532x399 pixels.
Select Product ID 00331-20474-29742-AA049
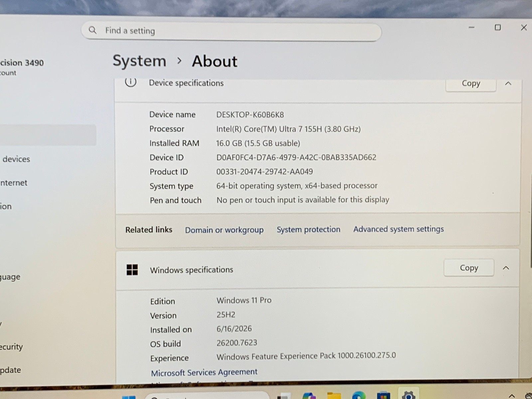(265, 172)
